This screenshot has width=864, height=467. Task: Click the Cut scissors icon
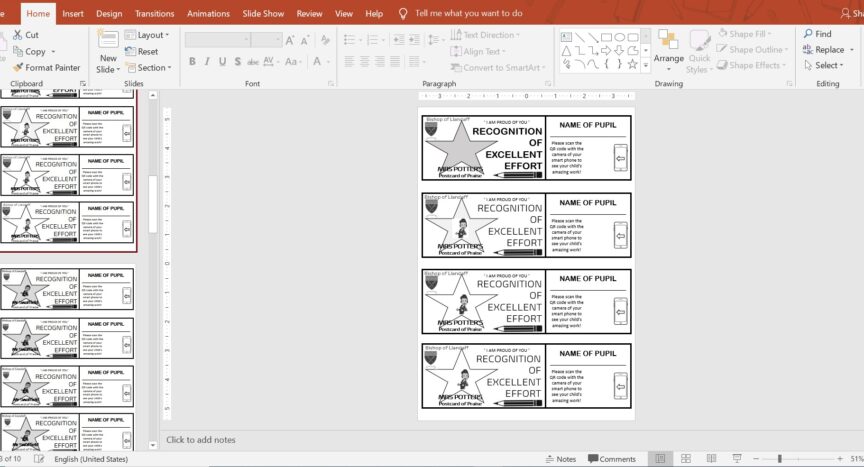click(17, 35)
